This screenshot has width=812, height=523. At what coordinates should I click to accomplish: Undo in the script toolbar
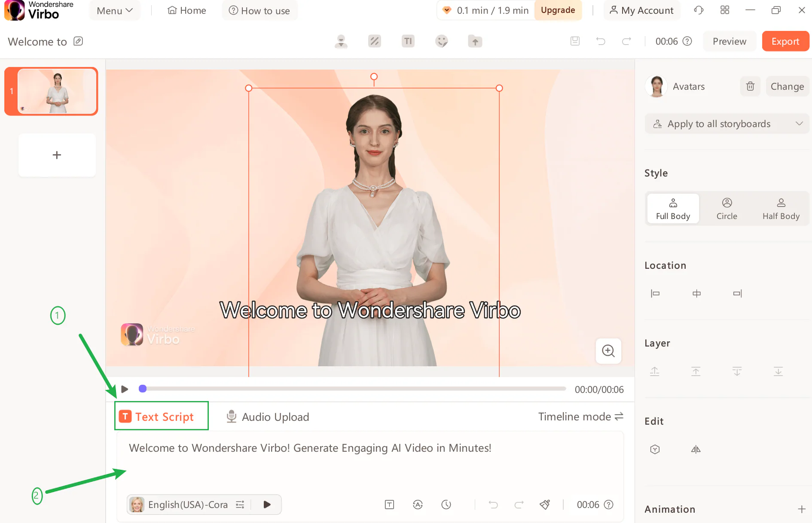(493, 505)
